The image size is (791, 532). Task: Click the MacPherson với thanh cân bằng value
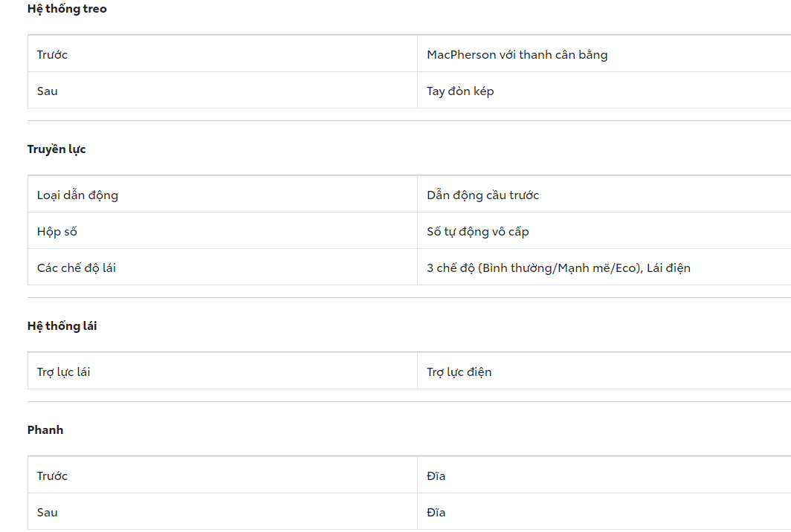coord(517,54)
